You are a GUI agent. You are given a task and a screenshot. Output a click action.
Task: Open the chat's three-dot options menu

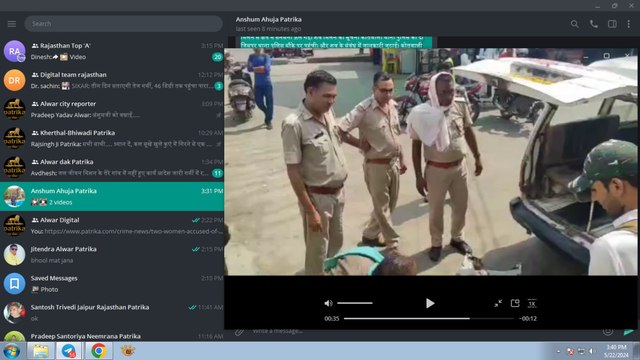[x=629, y=24]
